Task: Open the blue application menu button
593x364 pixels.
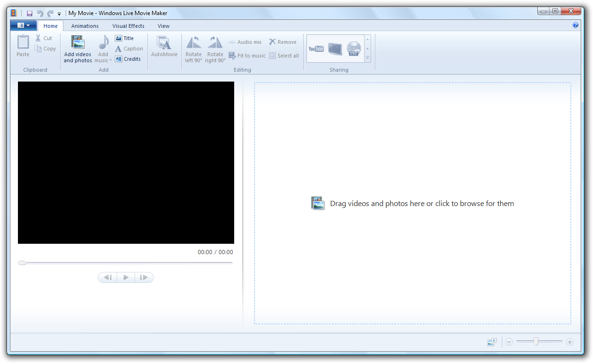Action: [x=23, y=25]
